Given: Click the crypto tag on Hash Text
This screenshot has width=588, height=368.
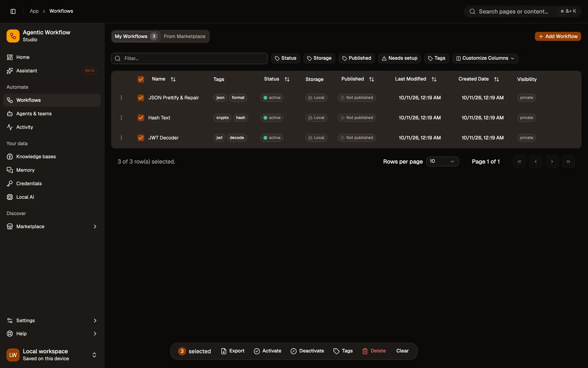Looking at the screenshot, I should (x=223, y=118).
